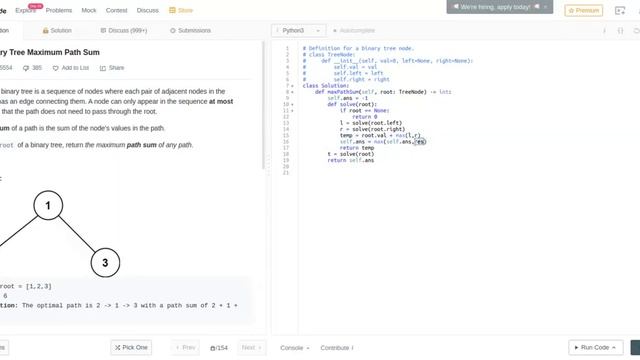Click the description panel scrollbar

pyautogui.click(x=263, y=105)
